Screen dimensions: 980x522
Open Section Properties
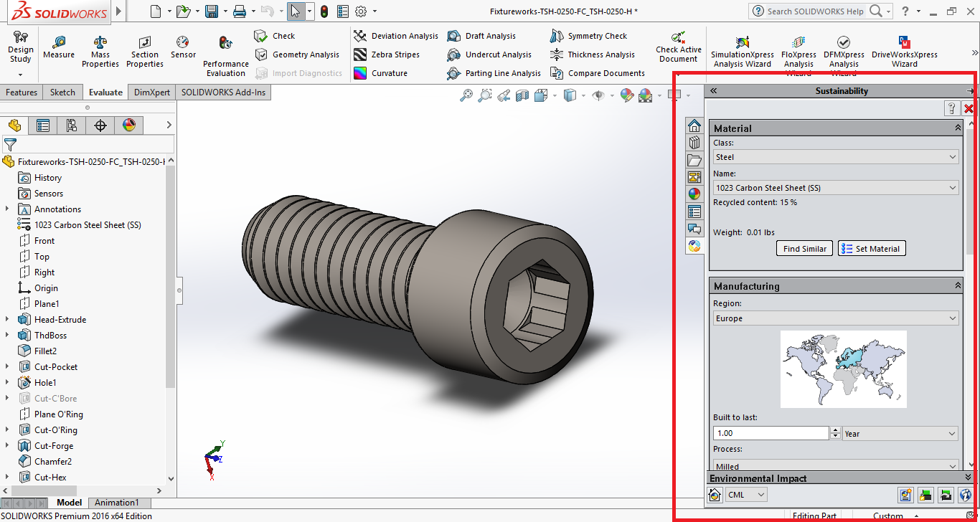point(145,52)
